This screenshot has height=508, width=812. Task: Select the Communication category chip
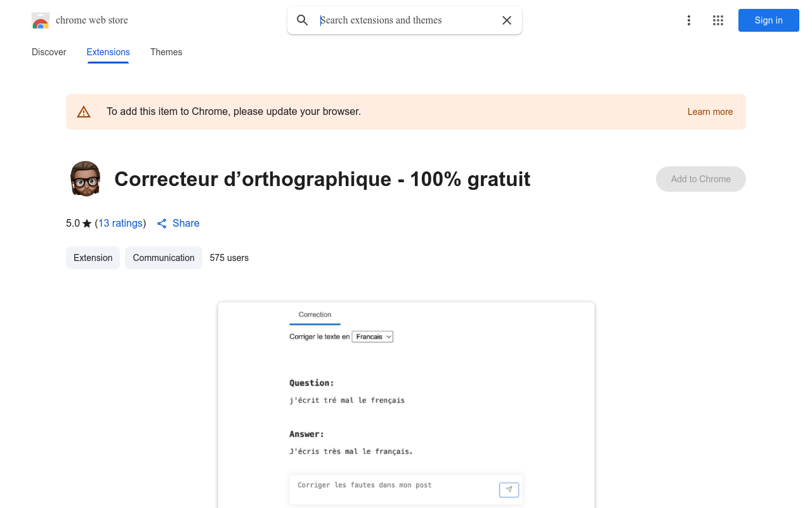163,258
